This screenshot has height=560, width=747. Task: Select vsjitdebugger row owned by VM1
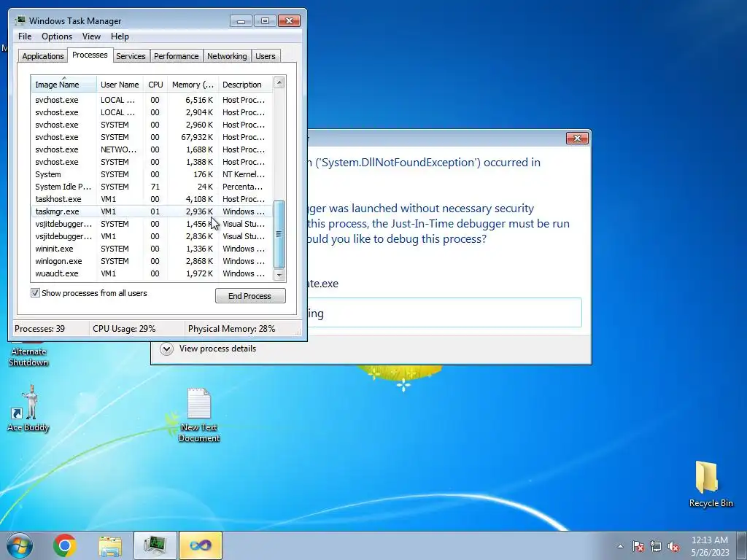click(152, 236)
